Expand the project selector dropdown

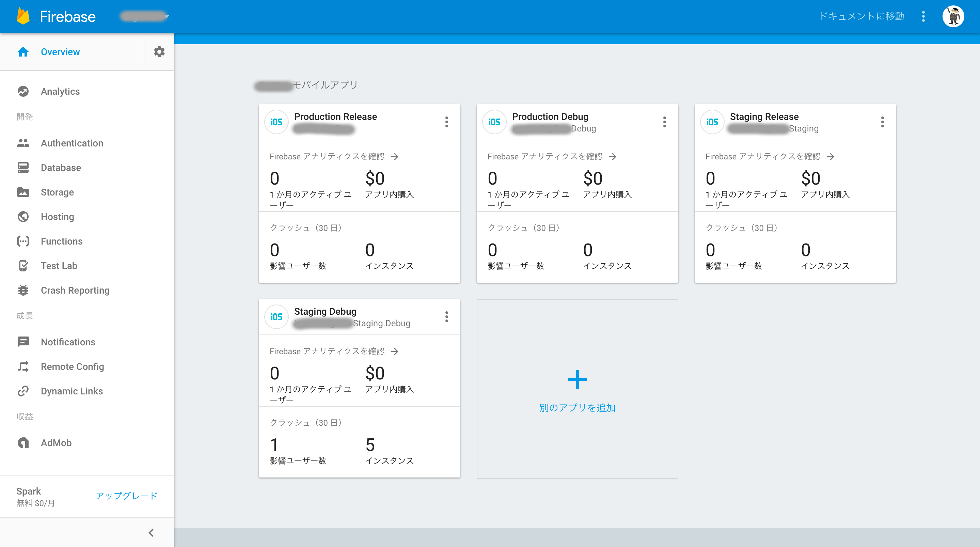(x=167, y=16)
